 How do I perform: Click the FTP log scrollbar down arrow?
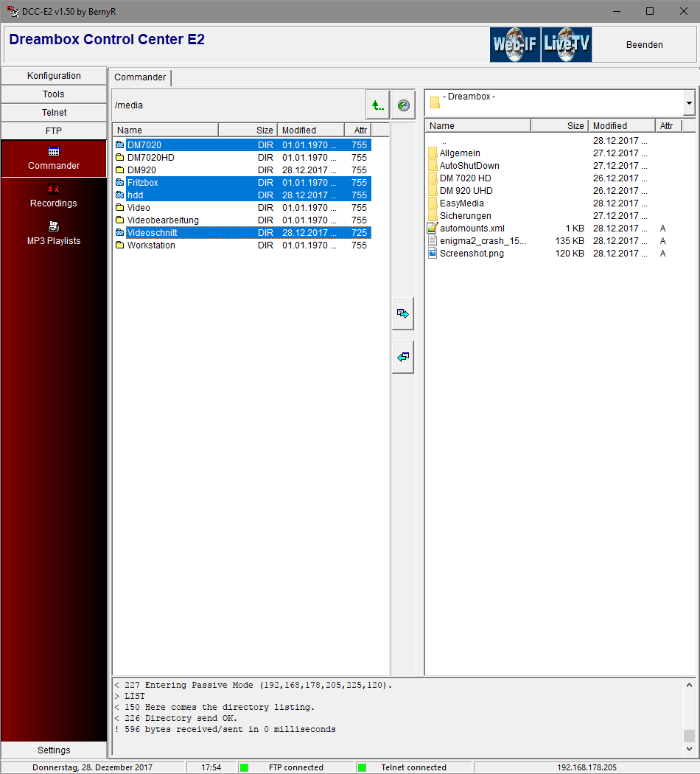point(689,750)
